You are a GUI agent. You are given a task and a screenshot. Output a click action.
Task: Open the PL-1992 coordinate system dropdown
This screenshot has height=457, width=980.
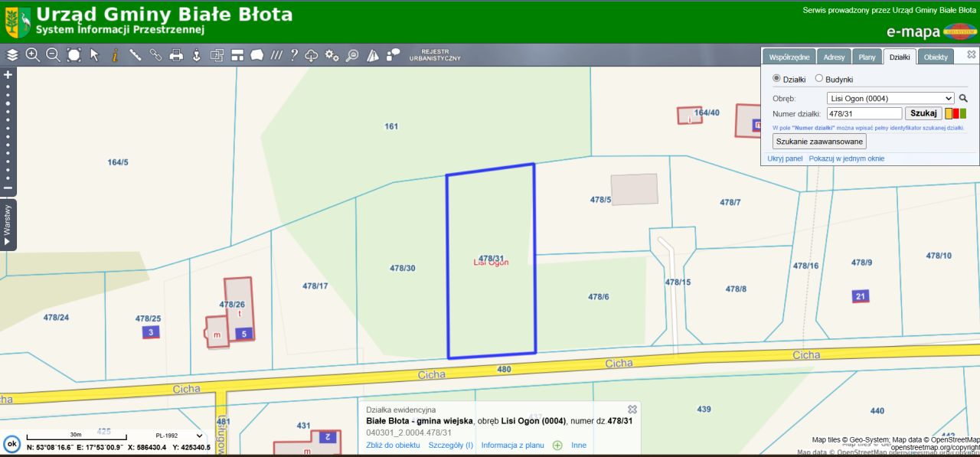point(179,436)
